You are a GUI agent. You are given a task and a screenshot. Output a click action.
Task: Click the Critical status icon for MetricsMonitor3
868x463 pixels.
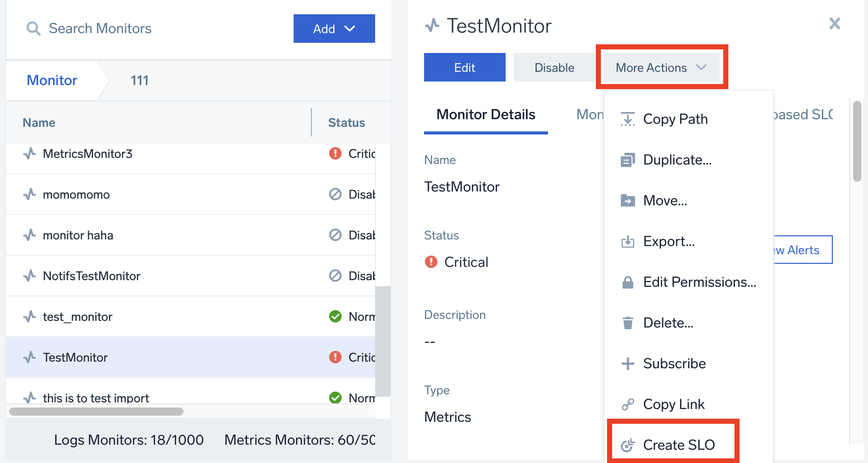click(x=335, y=153)
